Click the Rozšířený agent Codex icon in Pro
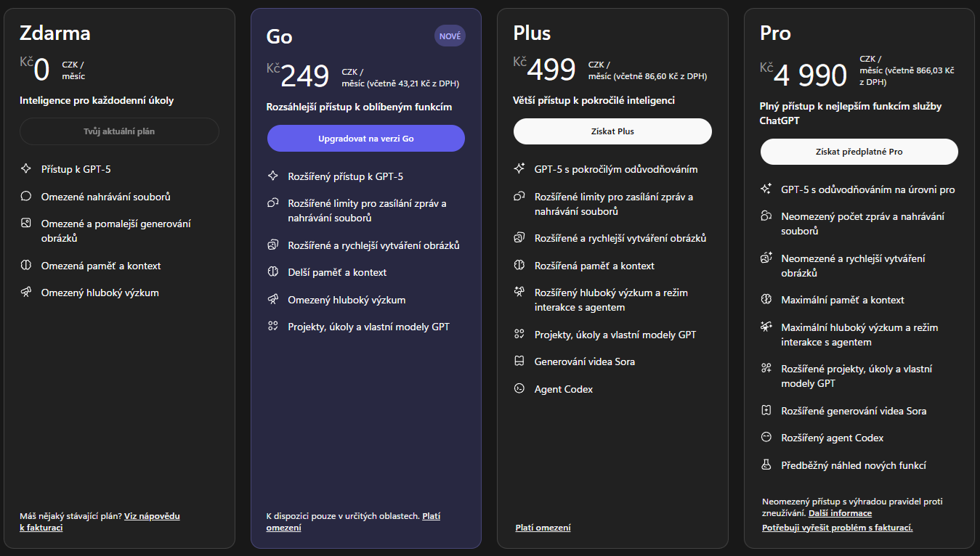This screenshot has height=556, width=980. [x=766, y=438]
